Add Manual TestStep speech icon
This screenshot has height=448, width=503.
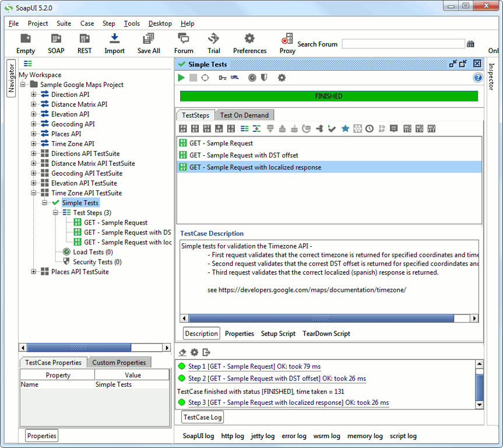393,129
